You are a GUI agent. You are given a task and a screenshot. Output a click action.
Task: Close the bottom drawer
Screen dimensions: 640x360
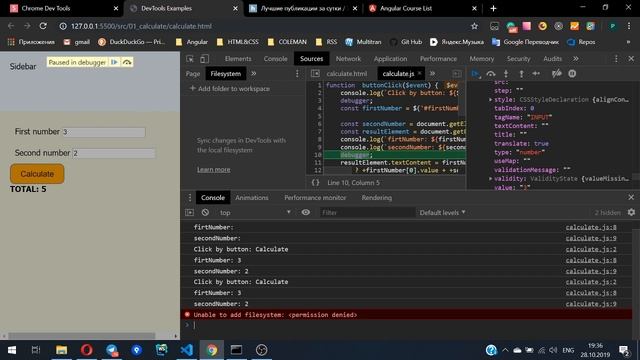[x=631, y=198]
